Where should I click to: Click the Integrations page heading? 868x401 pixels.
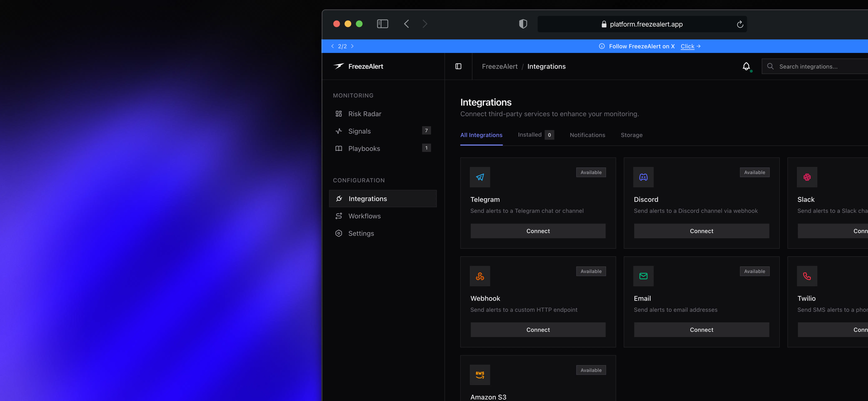pyautogui.click(x=486, y=102)
